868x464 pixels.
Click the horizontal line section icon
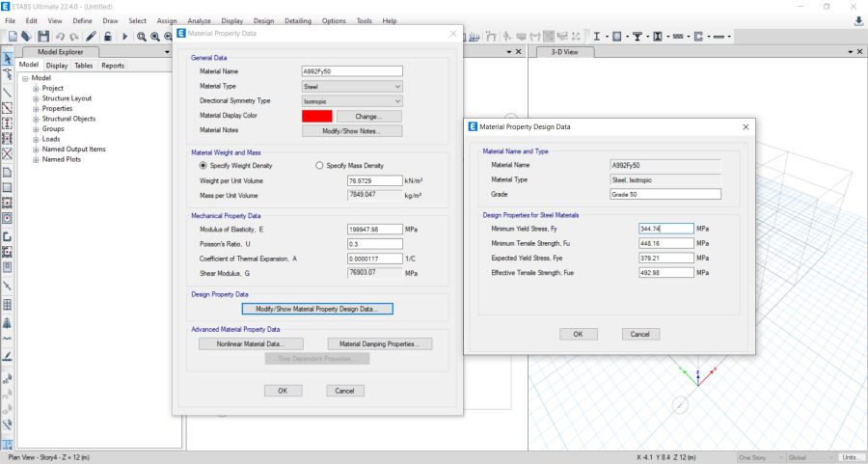[x=719, y=37]
